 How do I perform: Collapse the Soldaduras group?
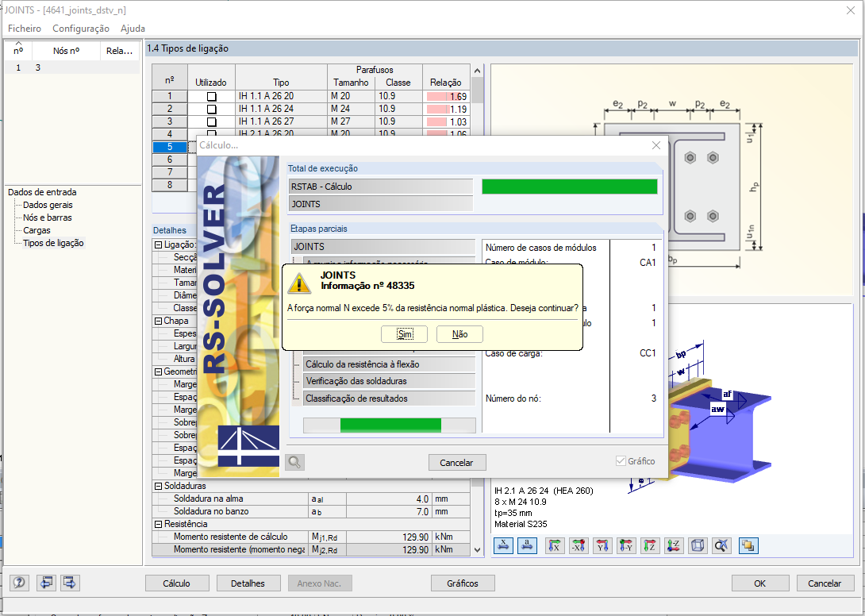pos(159,487)
